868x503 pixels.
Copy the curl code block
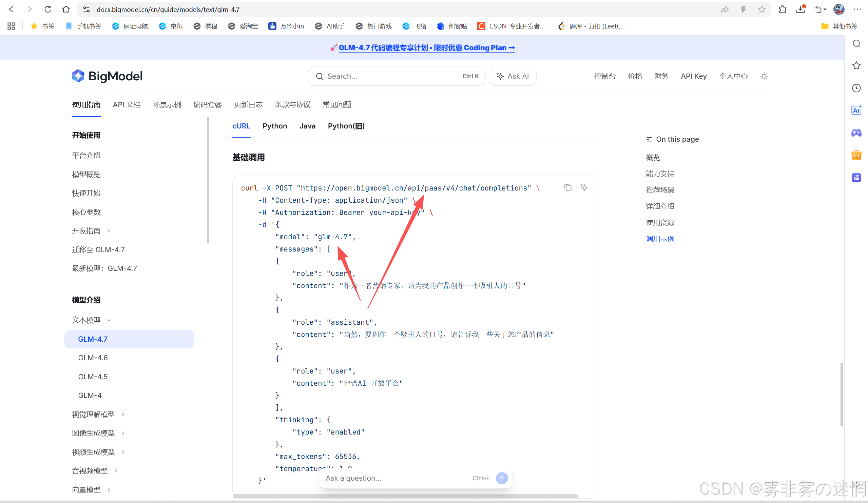(568, 188)
